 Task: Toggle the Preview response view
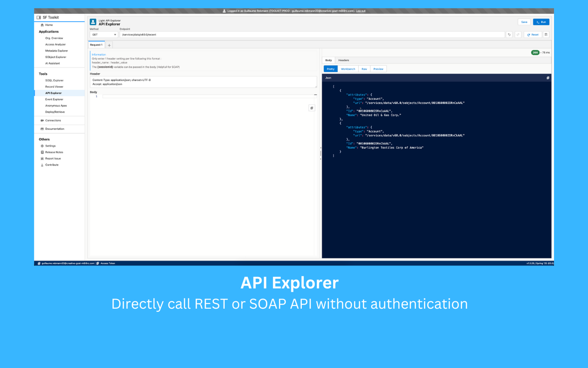tap(378, 69)
